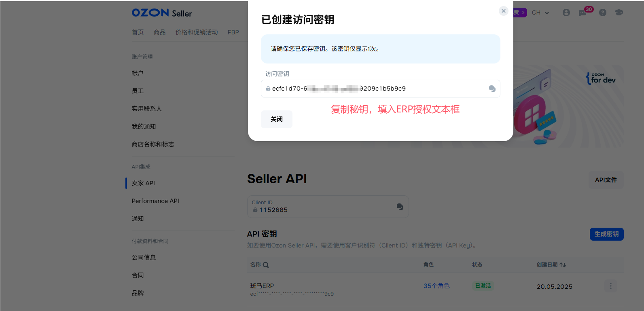This screenshot has height=311, width=644.
Task: Open 实用联系人 in the sidebar
Action: 146,109
